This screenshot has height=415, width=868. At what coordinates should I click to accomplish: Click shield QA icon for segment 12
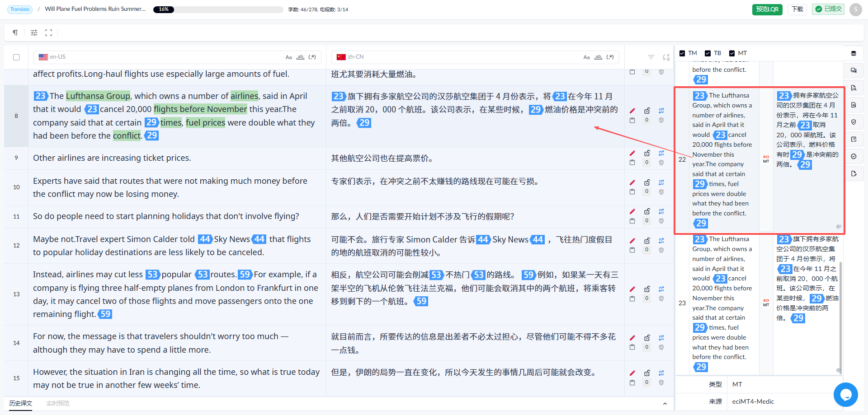(661, 250)
